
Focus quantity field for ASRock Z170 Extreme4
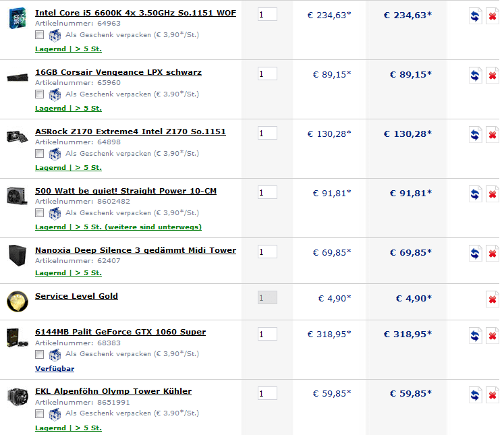(267, 134)
